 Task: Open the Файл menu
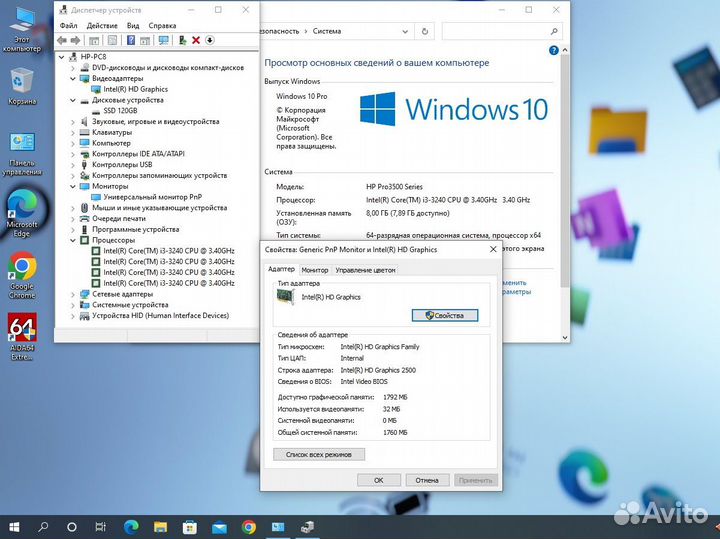[x=68, y=26]
